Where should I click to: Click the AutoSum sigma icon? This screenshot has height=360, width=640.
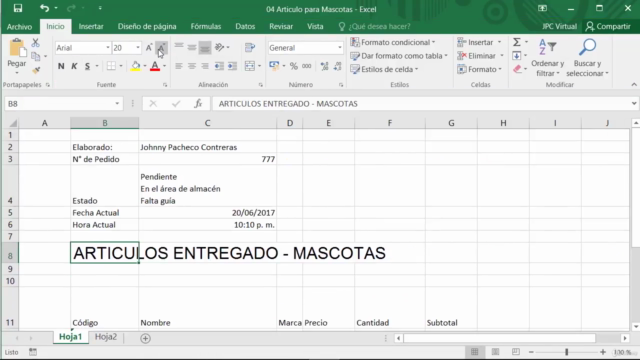click(517, 42)
